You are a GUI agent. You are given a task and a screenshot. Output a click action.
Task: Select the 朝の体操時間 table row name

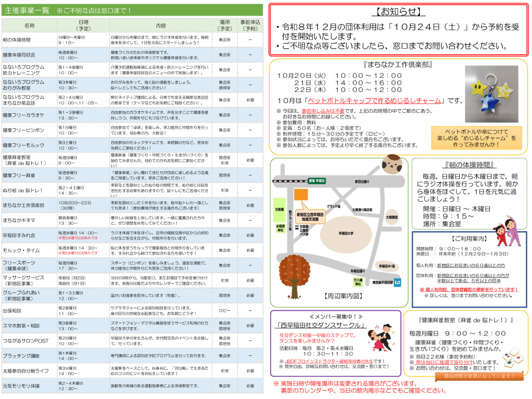pos(17,39)
